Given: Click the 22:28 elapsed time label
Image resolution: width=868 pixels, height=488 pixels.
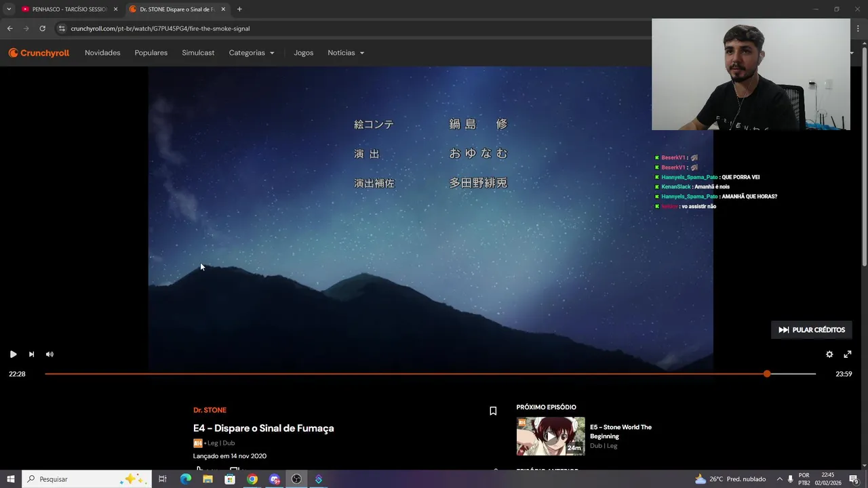Looking at the screenshot, I should (x=17, y=374).
